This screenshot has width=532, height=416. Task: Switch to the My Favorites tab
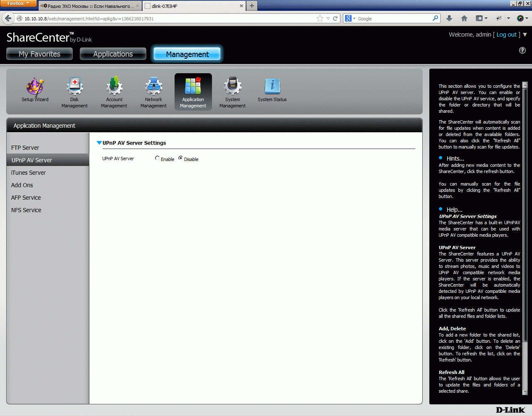[39, 54]
